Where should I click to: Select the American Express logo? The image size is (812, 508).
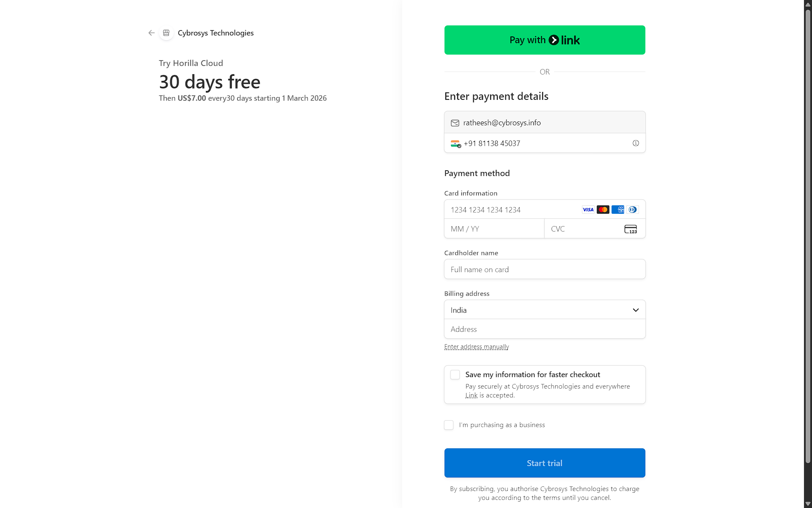point(618,210)
